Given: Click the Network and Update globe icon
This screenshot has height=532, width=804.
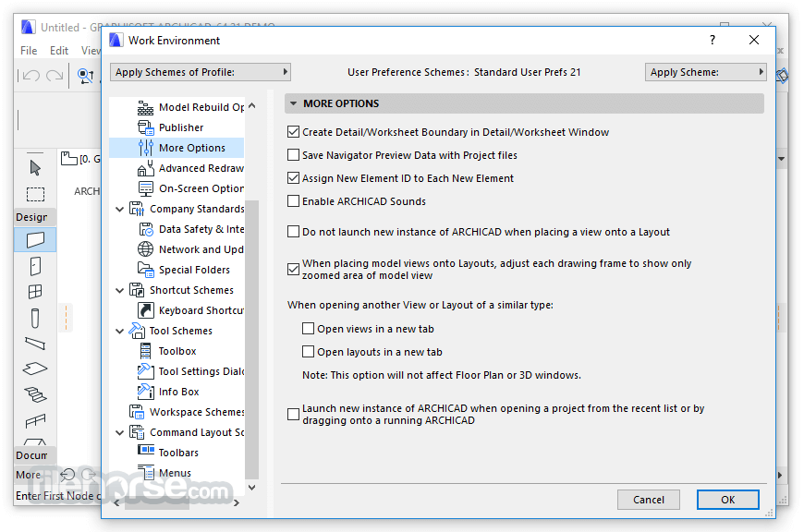Looking at the screenshot, I should tap(146, 249).
